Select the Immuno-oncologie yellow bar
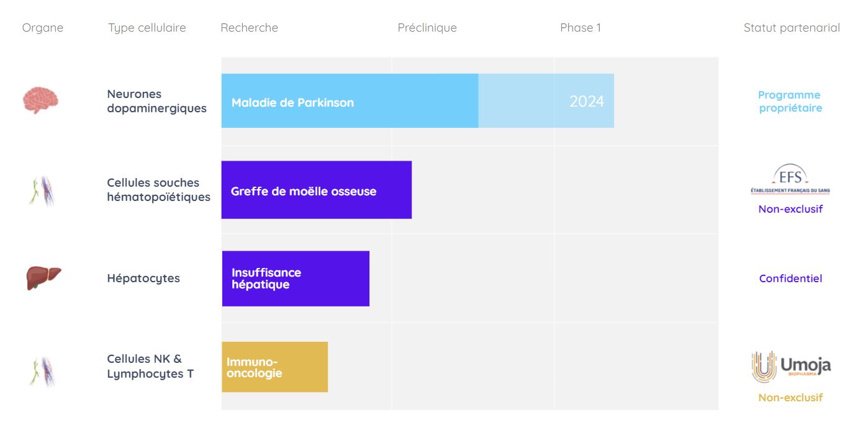The image size is (868, 441). (274, 367)
